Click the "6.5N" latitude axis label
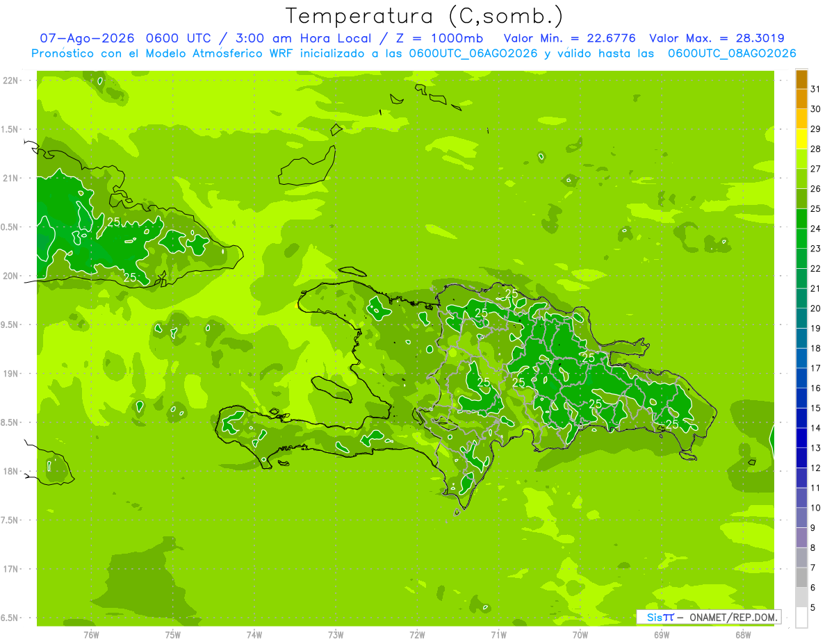This screenshot has height=644, width=834. [9, 618]
